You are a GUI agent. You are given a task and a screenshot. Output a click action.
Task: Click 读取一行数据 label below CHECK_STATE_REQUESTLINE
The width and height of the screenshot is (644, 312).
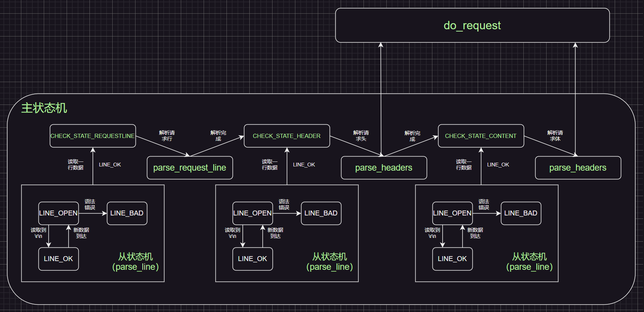(76, 165)
